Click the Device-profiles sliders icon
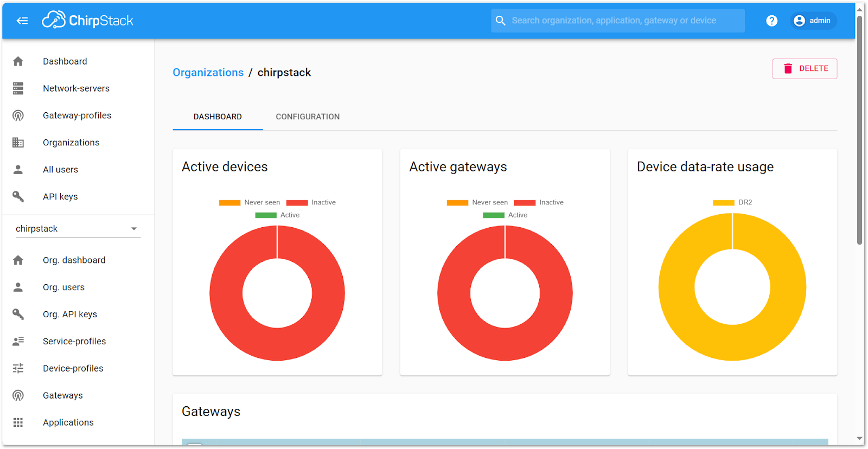The height and width of the screenshot is (449, 868). coord(18,368)
